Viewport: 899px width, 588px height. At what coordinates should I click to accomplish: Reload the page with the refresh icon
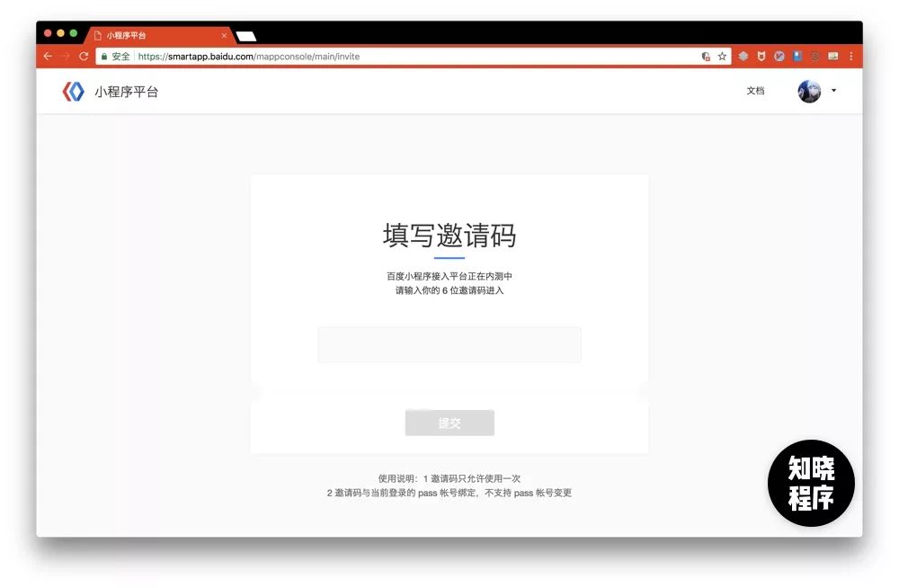pyautogui.click(x=84, y=56)
